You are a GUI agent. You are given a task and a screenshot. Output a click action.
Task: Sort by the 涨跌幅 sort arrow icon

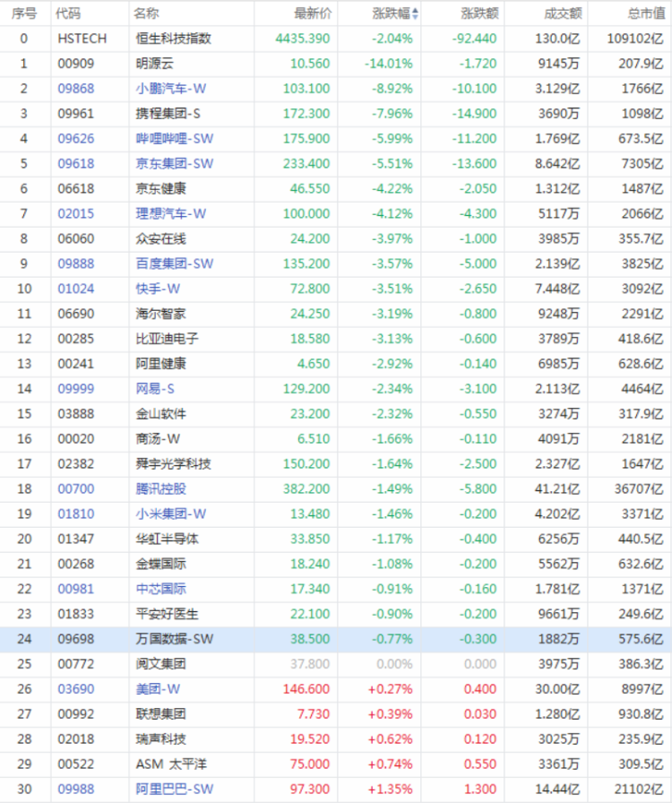[415, 13]
